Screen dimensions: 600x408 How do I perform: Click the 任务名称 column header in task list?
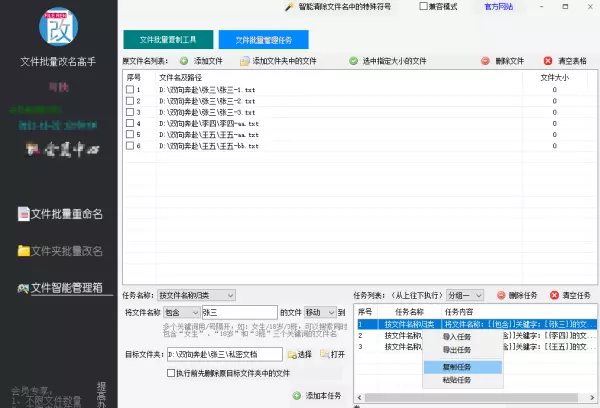click(x=409, y=312)
